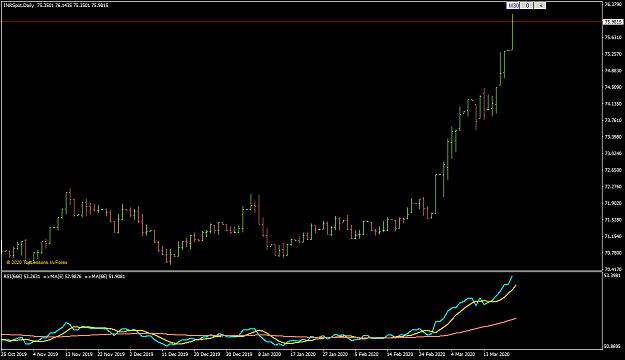Click the 0 button beside M30
Image resolution: width=625 pixels, height=360 pixels.
(x=527, y=6)
